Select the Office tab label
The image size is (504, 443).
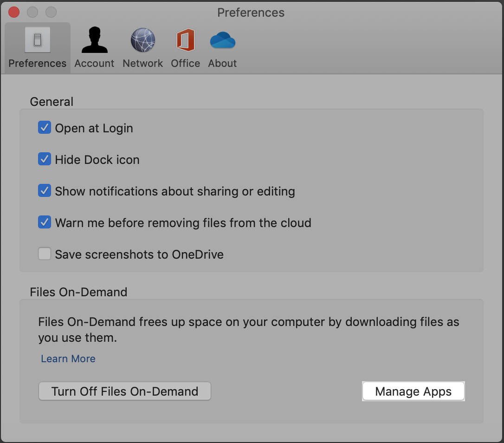coord(185,63)
